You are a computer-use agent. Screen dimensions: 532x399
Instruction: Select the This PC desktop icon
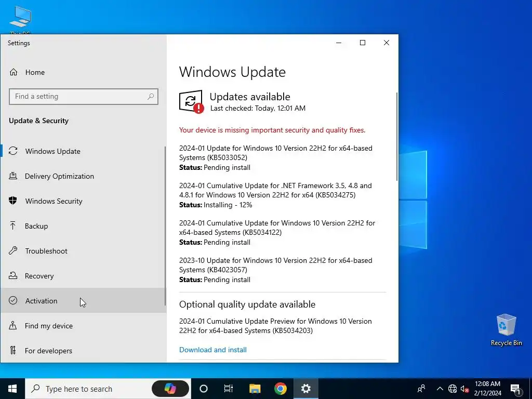point(20,20)
